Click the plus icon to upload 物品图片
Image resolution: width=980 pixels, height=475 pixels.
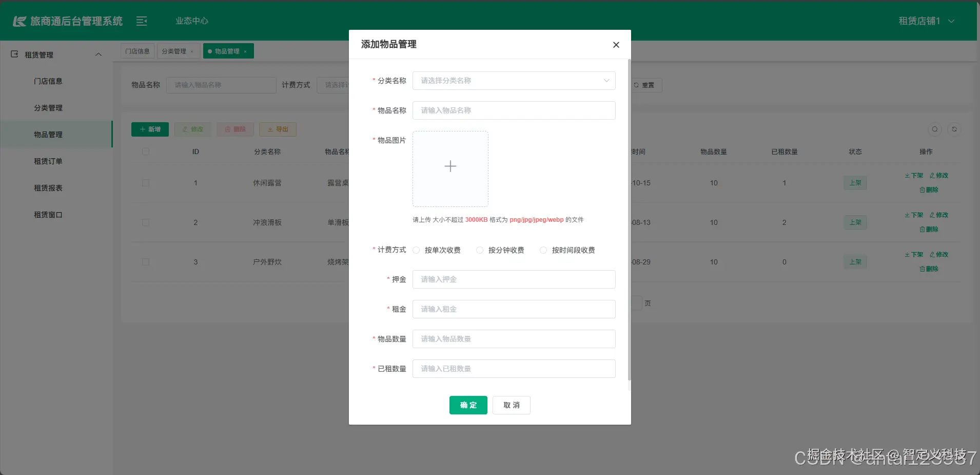click(450, 166)
